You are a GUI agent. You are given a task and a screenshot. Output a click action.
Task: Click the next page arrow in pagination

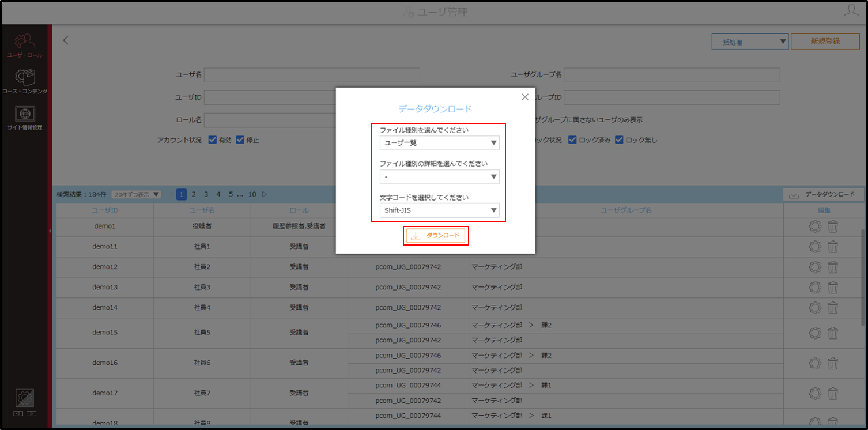[x=265, y=194]
